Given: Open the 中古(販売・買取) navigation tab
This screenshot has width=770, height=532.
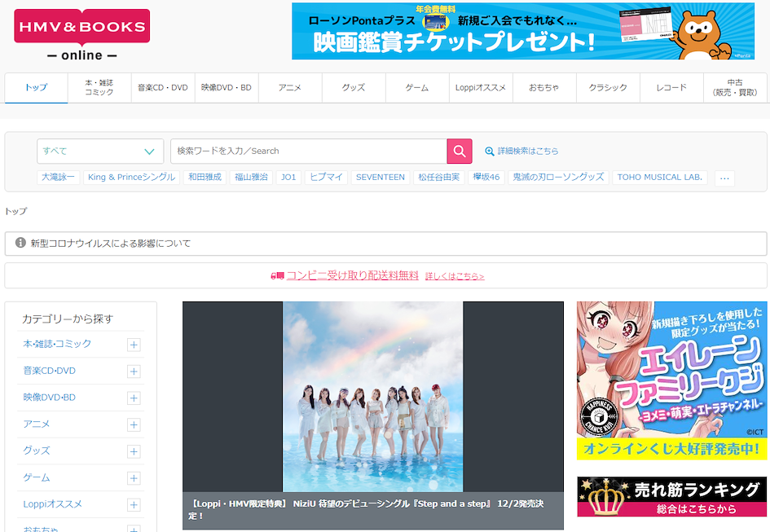Looking at the screenshot, I should (735, 88).
